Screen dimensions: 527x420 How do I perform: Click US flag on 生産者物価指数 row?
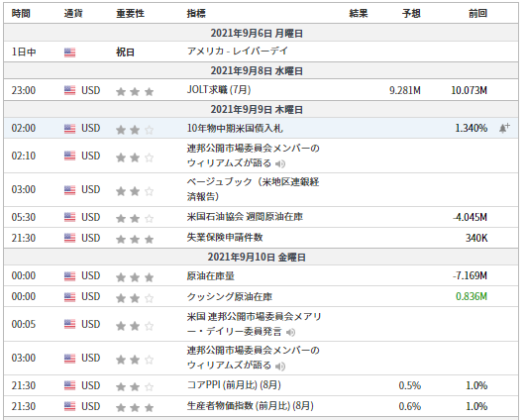(69, 406)
